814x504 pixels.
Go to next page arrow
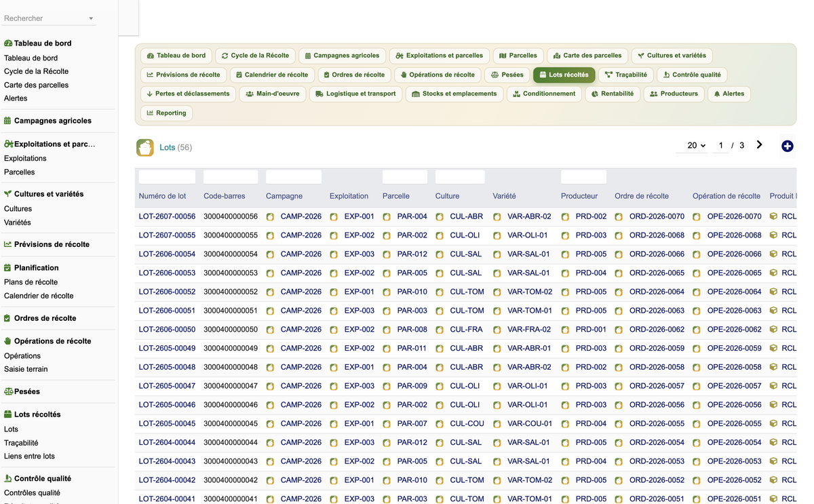pos(759,145)
